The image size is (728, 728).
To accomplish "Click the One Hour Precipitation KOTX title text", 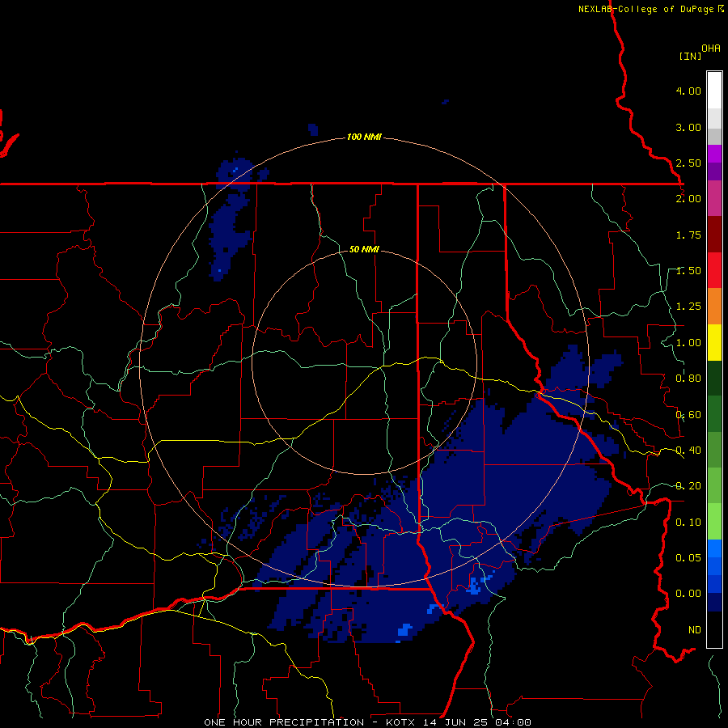I will tap(367, 722).
